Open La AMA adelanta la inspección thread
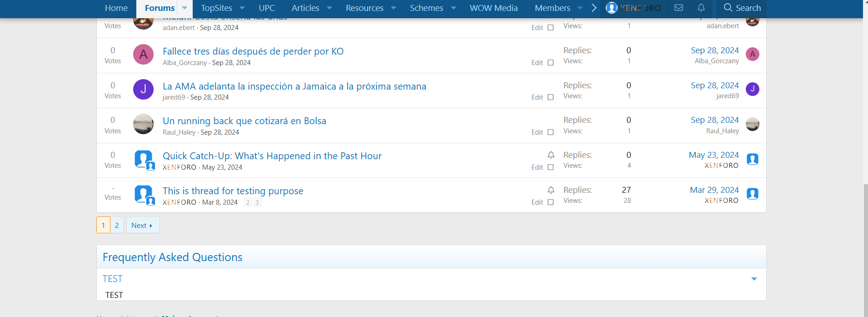Image resolution: width=868 pixels, height=317 pixels. (294, 86)
